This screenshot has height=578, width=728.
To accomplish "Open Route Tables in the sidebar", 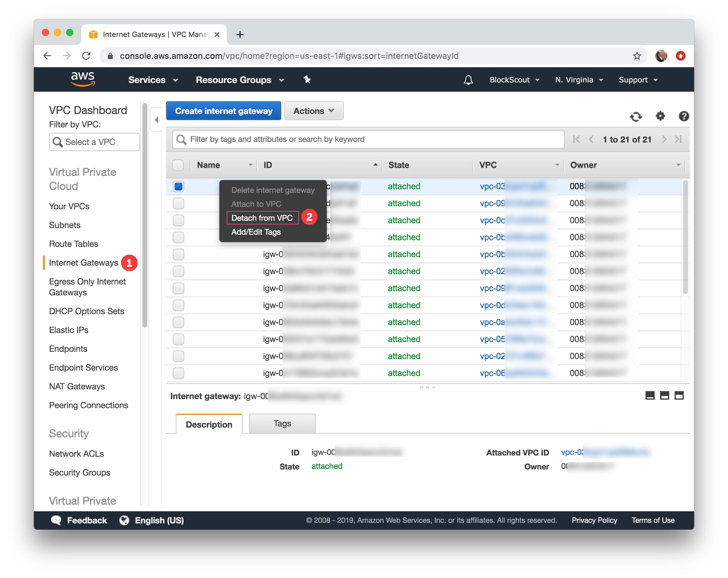I will (73, 244).
